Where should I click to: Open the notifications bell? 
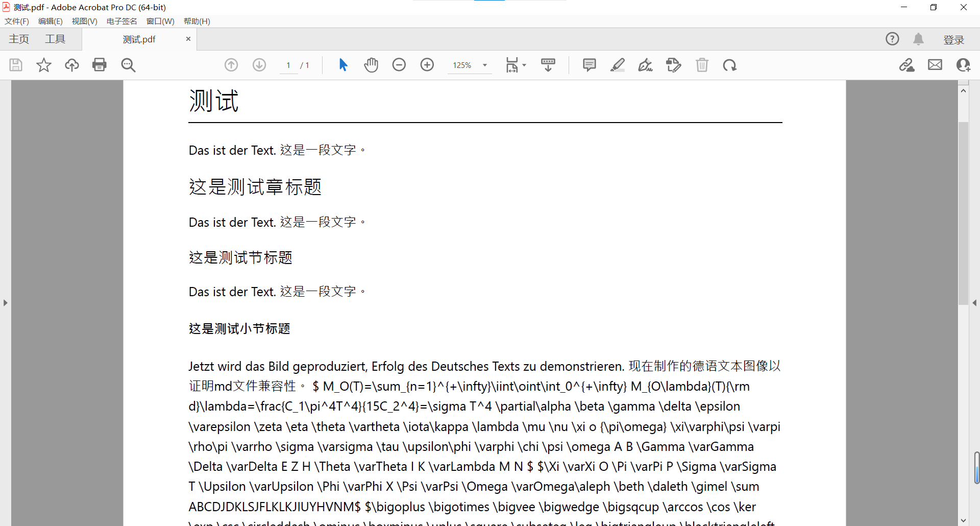pos(918,39)
